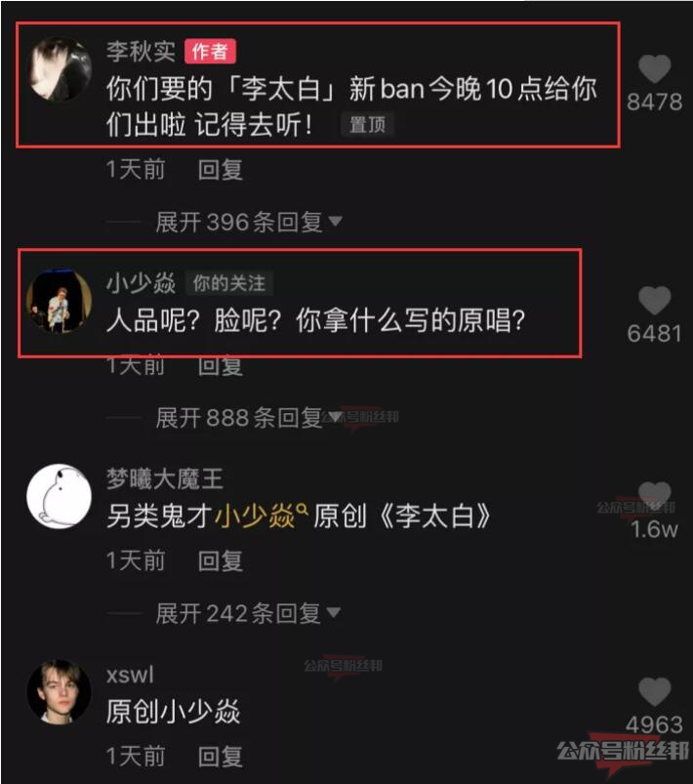Click the red 作者 badge
The image size is (693, 784).
pos(210,52)
